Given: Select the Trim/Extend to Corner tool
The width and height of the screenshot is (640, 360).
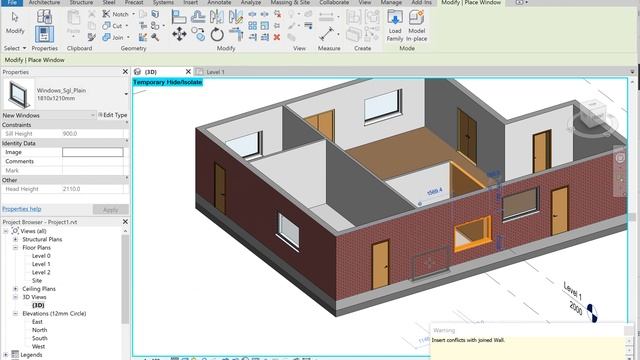Looking at the screenshot, I should click(236, 34).
